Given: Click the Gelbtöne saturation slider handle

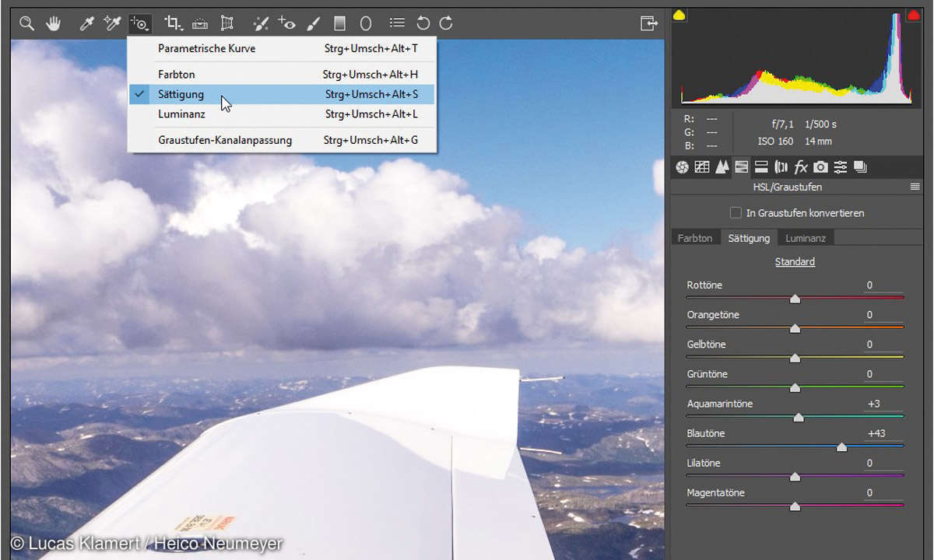Looking at the screenshot, I should (795, 358).
